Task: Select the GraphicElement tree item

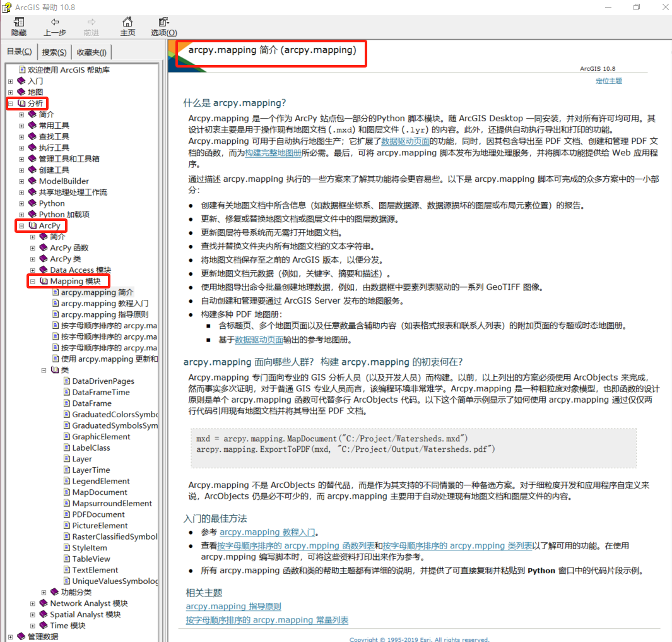Action: click(x=101, y=437)
